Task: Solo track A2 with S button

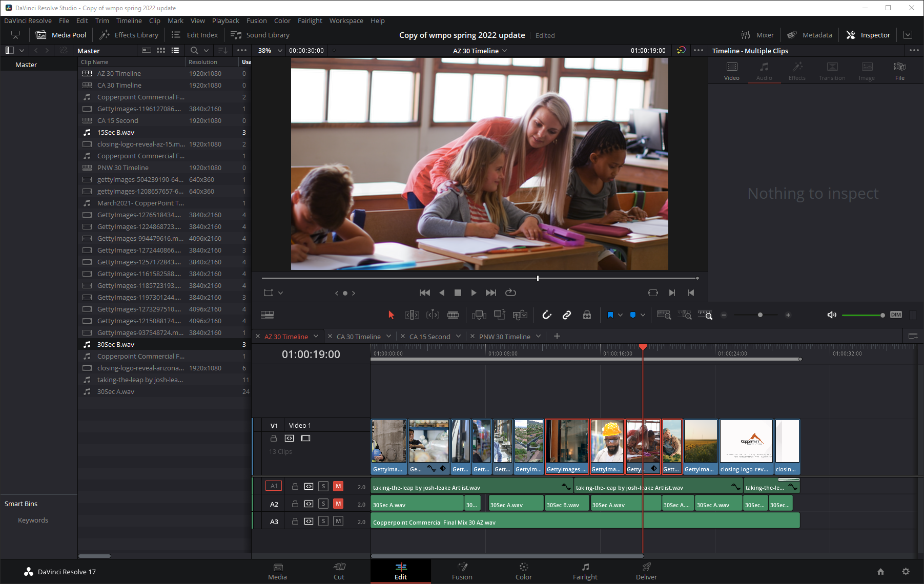Action: coord(323,504)
